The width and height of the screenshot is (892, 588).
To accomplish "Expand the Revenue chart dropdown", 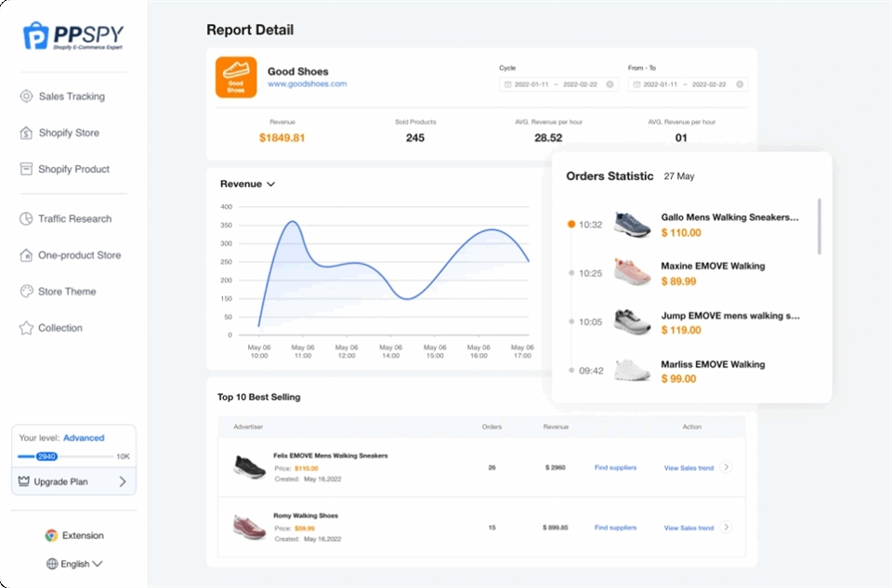I will click(270, 184).
